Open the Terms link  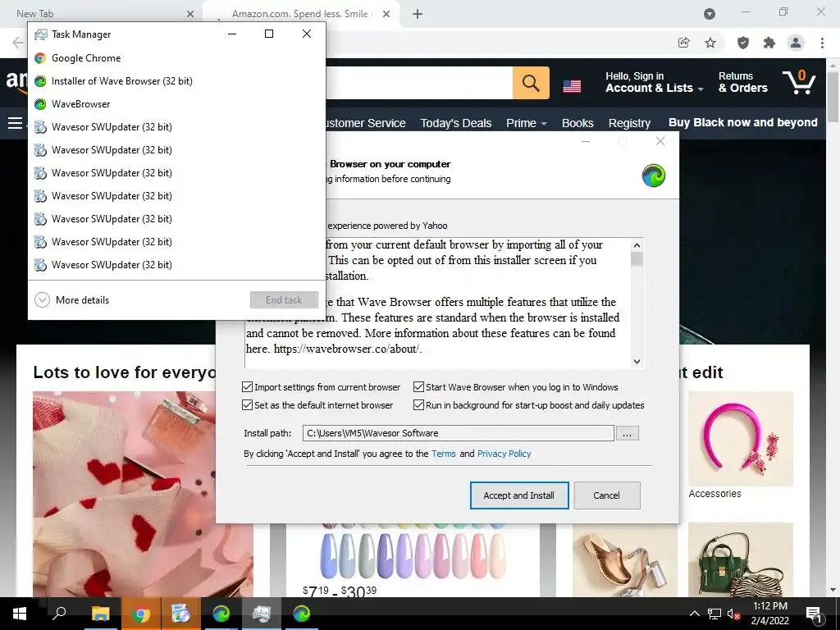pyautogui.click(x=444, y=454)
